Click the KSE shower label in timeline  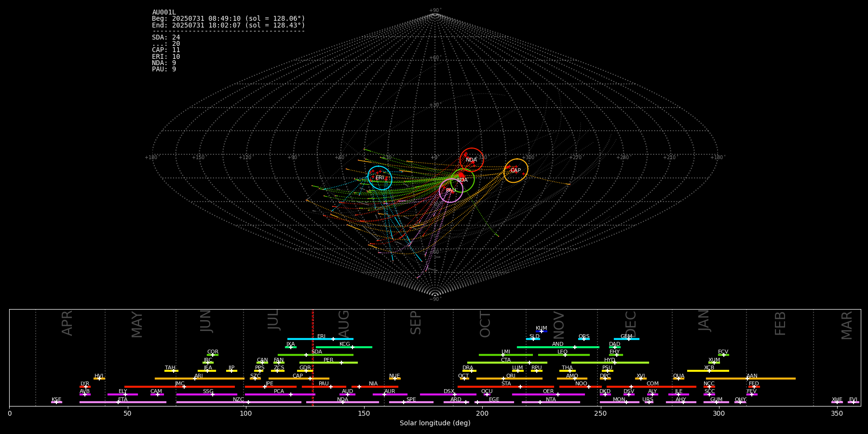[56, 400]
